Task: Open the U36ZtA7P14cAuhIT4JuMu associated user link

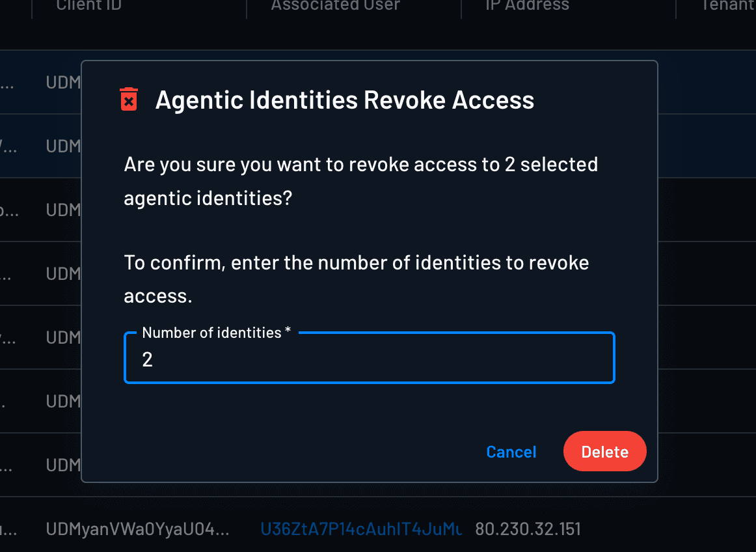Action: [362, 529]
